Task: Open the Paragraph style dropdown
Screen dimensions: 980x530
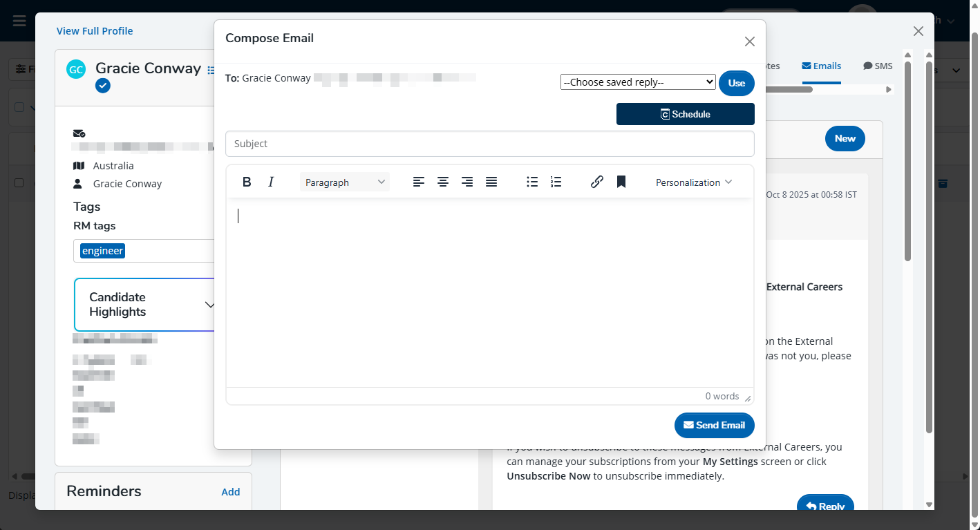Action: [345, 182]
